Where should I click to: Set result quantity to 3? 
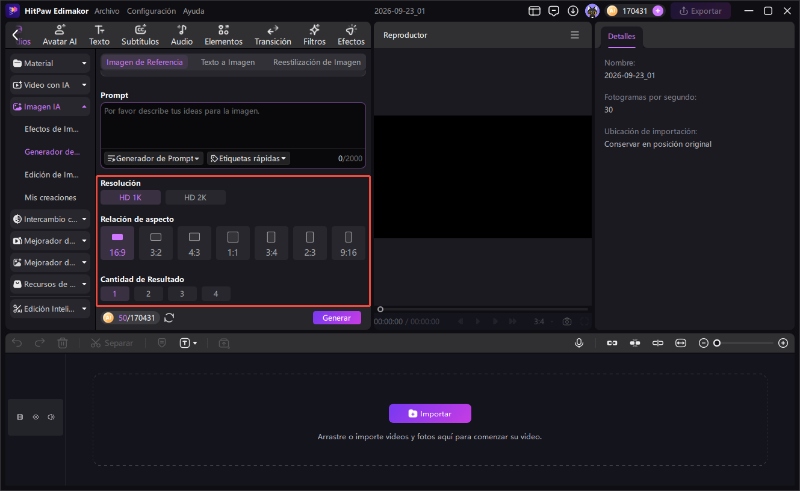[182, 293]
